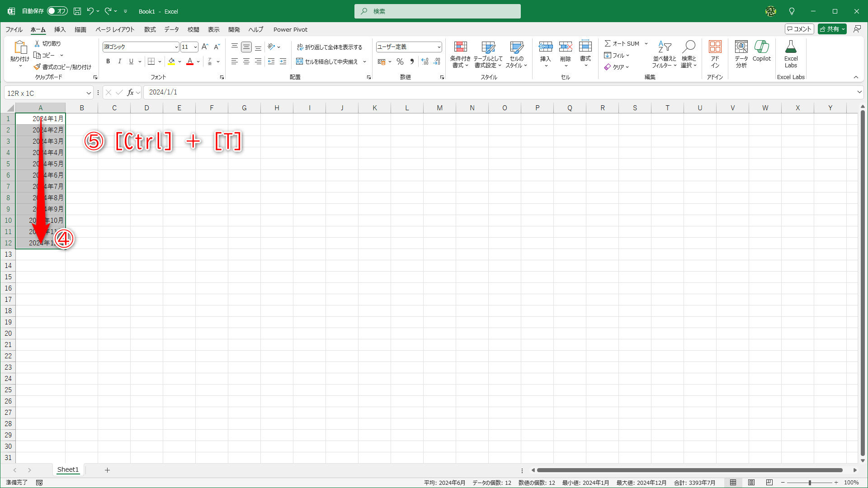Click the Find and Select magnifier
This screenshot has height=488, width=868.
[689, 47]
